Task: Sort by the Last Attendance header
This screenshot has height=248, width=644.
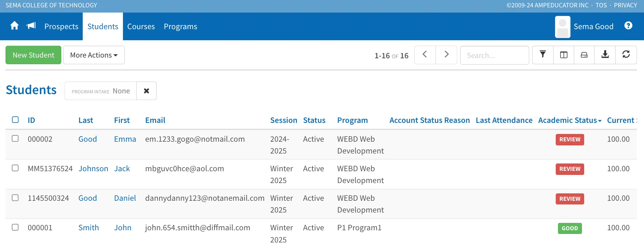Action: click(x=504, y=120)
